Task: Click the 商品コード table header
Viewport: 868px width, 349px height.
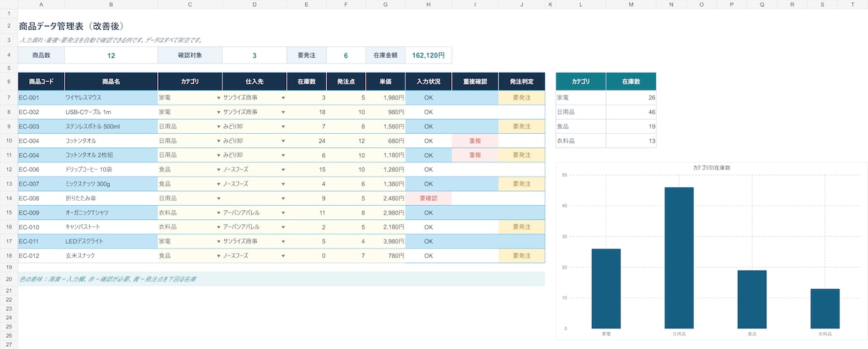Action: tap(41, 81)
